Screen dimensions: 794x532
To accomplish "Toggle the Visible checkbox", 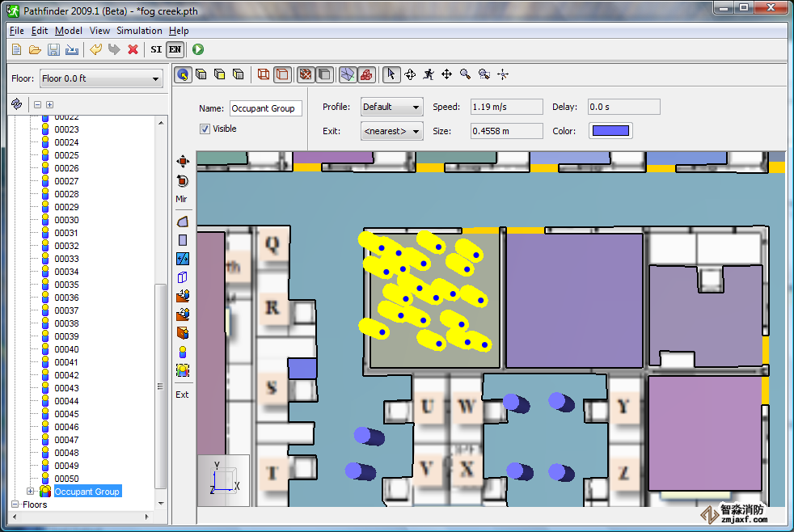I will (205, 129).
